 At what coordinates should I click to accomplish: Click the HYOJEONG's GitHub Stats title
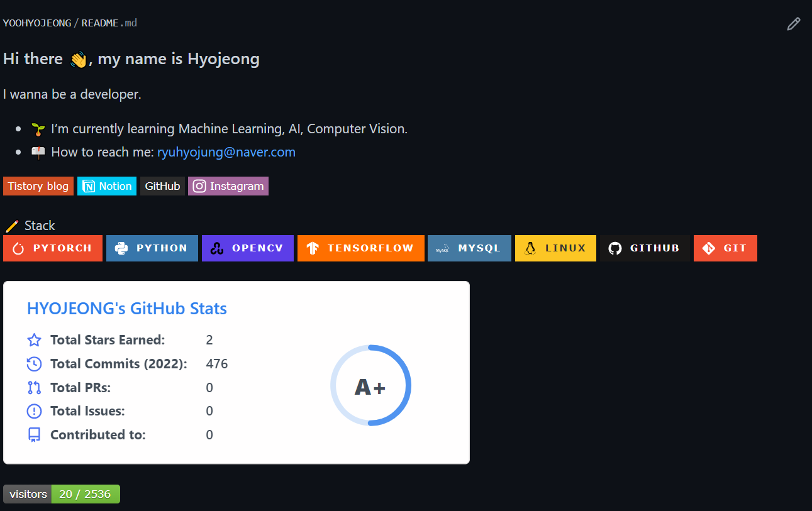coord(127,309)
